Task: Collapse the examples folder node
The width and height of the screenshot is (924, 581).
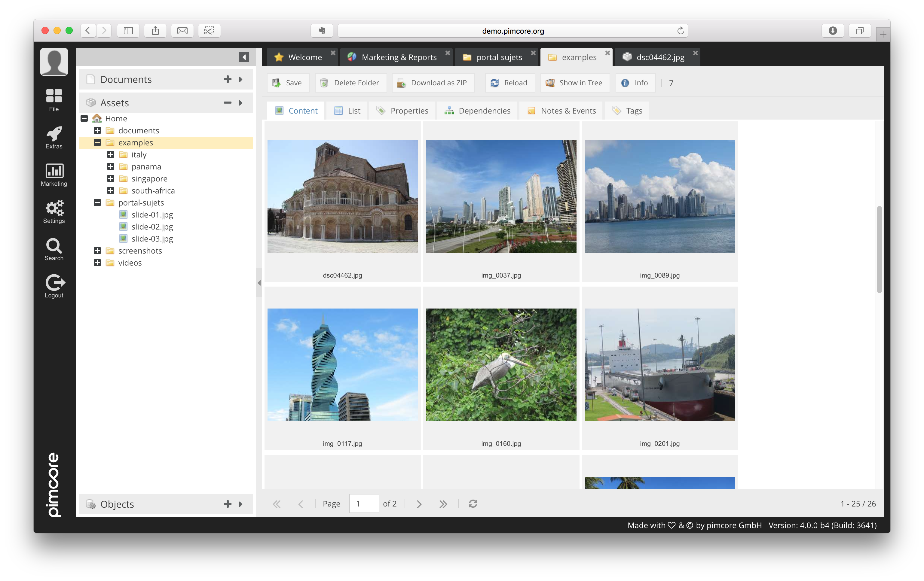Action: 97,142
